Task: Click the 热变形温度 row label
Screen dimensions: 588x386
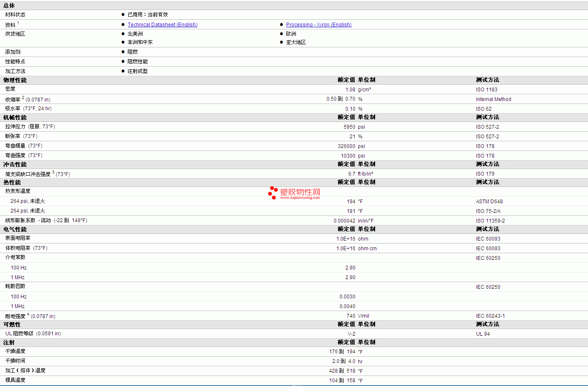Action: tap(18, 191)
